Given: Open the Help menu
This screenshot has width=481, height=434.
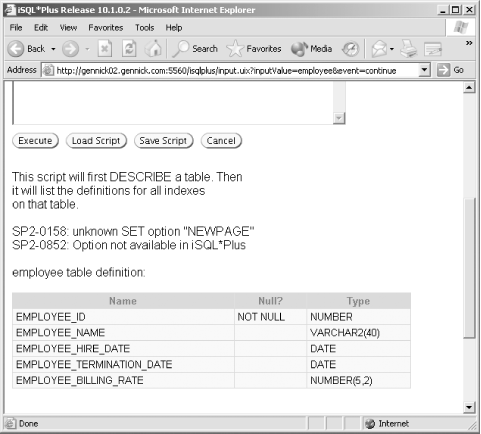Looking at the screenshot, I should click(x=174, y=28).
